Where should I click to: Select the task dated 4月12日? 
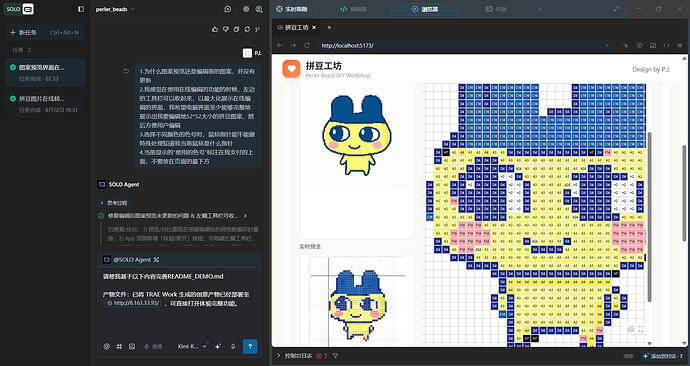tap(45, 104)
